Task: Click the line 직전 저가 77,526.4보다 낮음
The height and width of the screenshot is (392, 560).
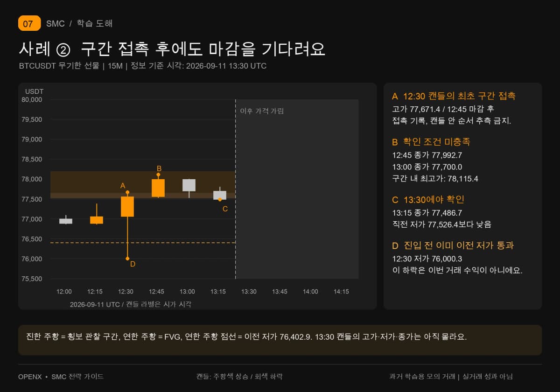Action: (x=441, y=224)
